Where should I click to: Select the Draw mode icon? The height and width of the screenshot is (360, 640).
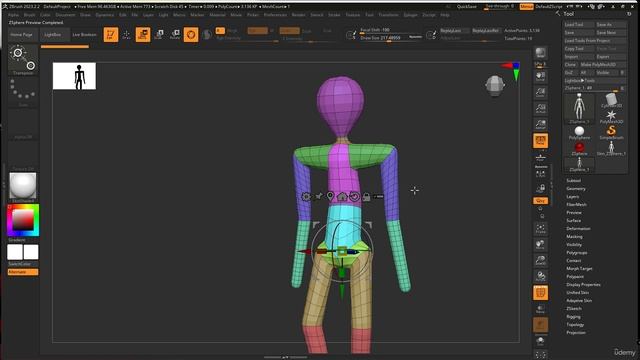point(127,35)
